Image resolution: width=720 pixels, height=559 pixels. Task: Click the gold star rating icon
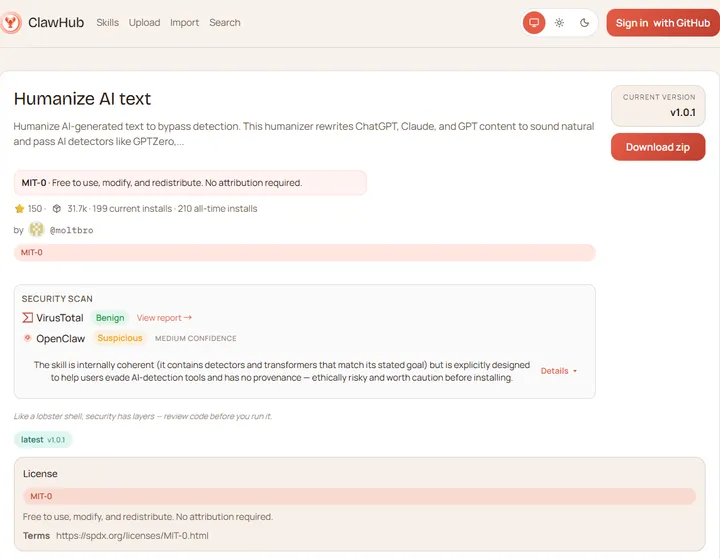click(x=19, y=209)
